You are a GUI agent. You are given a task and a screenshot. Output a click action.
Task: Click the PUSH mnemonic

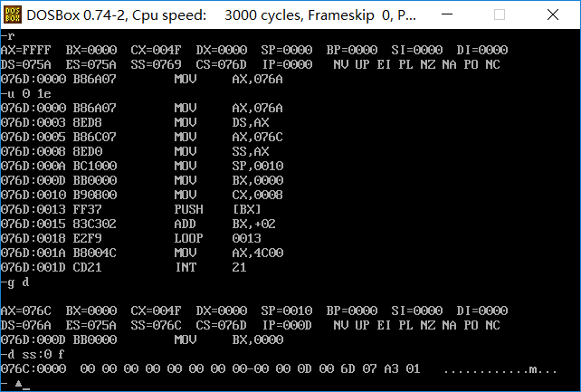[x=188, y=209]
